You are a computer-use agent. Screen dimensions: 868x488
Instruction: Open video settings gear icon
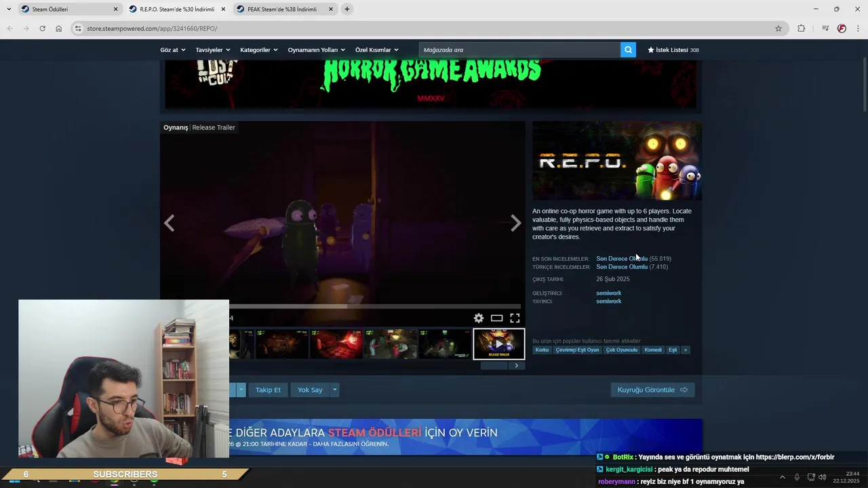click(x=479, y=318)
